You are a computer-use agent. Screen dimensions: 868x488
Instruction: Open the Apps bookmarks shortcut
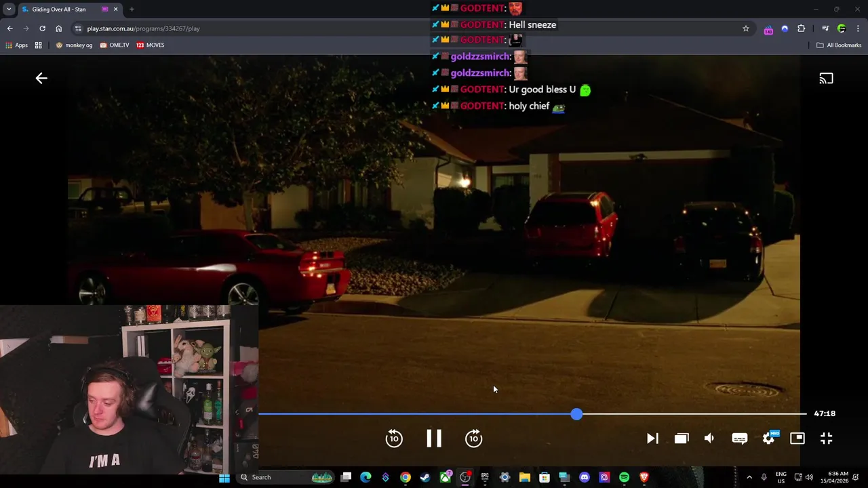point(17,45)
